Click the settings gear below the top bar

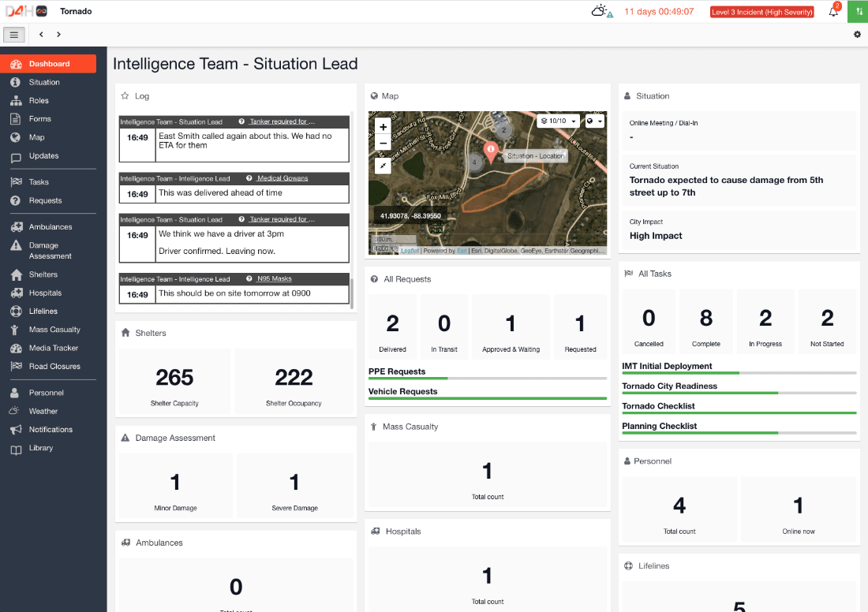click(x=857, y=35)
